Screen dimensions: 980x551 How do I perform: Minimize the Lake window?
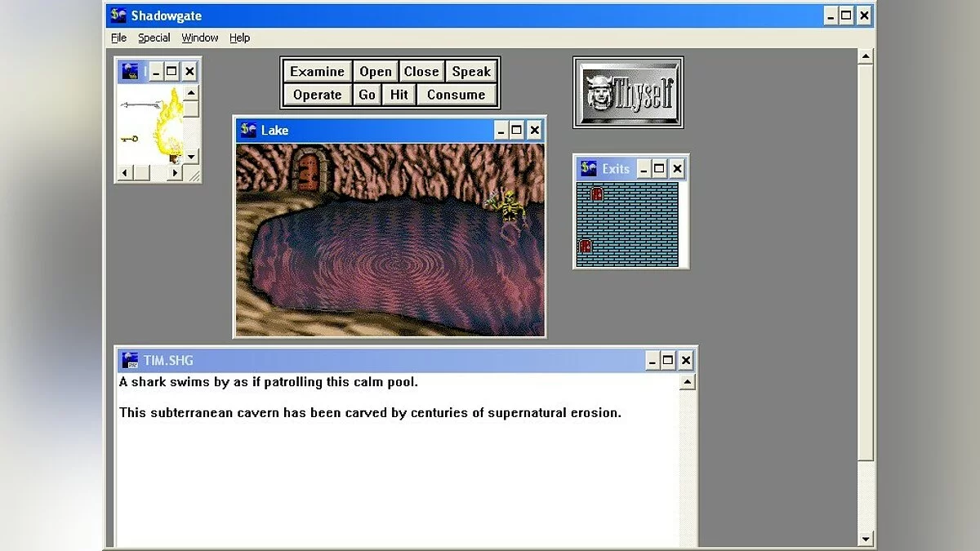click(x=500, y=131)
